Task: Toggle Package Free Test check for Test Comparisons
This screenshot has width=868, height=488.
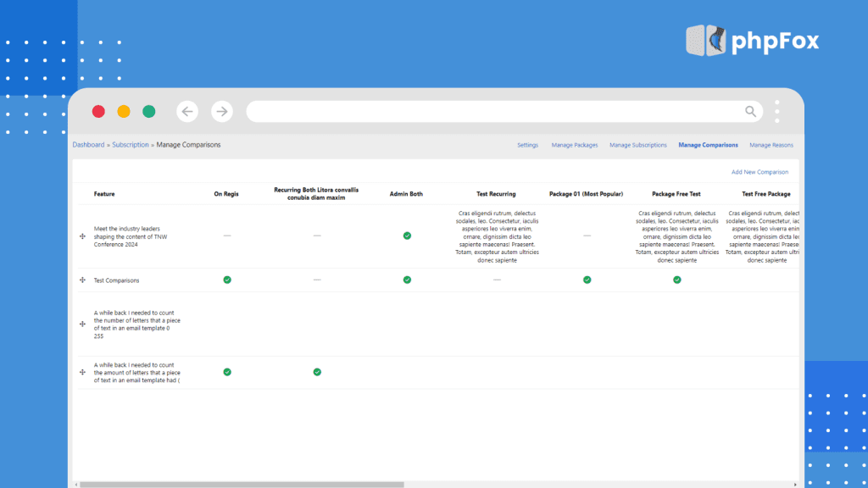Action: tap(677, 280)
